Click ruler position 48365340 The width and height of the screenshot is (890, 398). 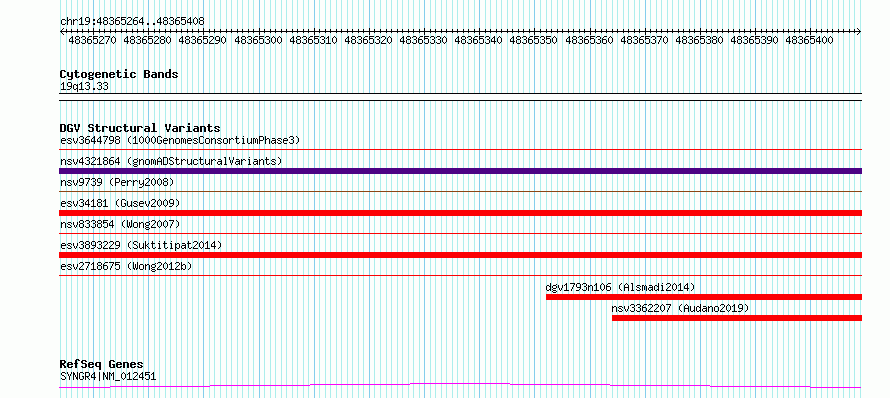point(478,40)
